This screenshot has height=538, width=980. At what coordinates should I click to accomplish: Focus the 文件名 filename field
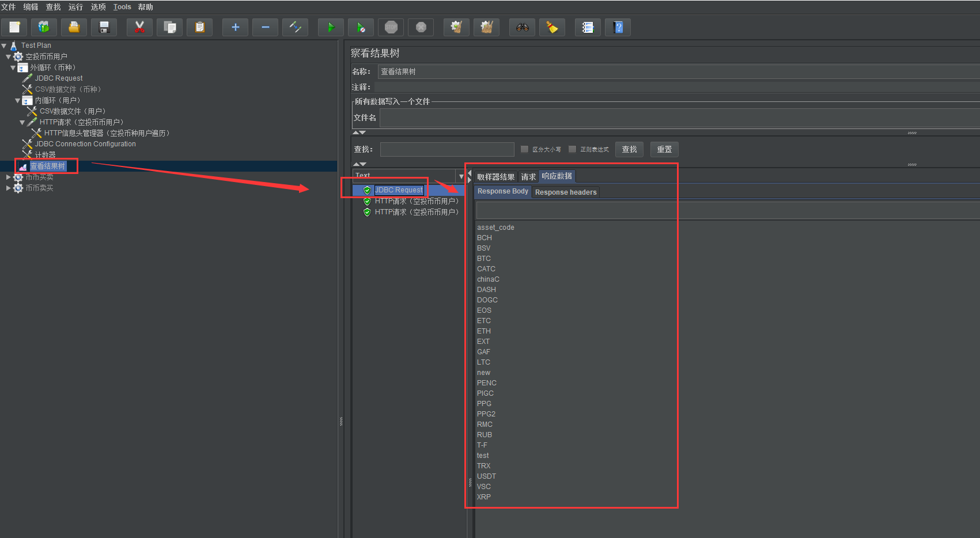[680, 118]
